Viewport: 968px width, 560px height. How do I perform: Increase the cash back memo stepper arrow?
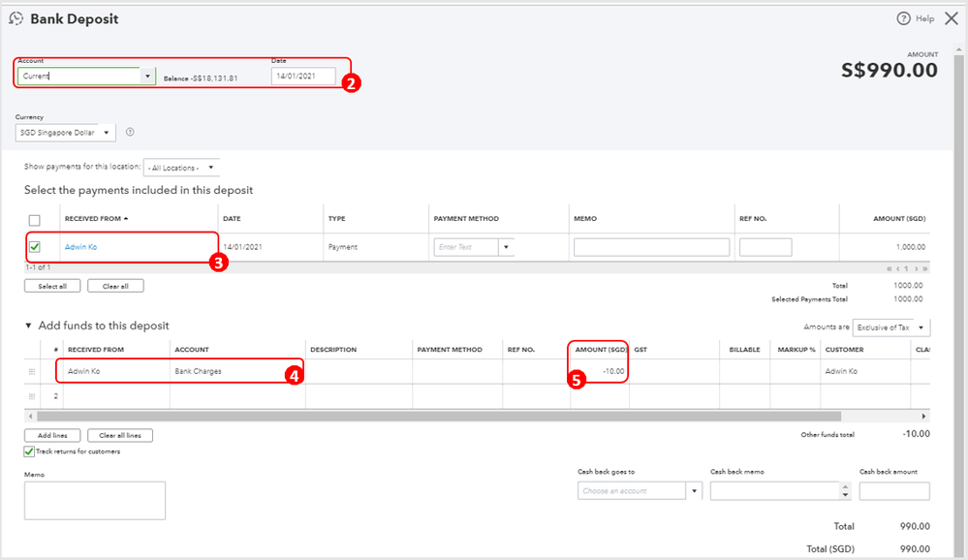845,486
